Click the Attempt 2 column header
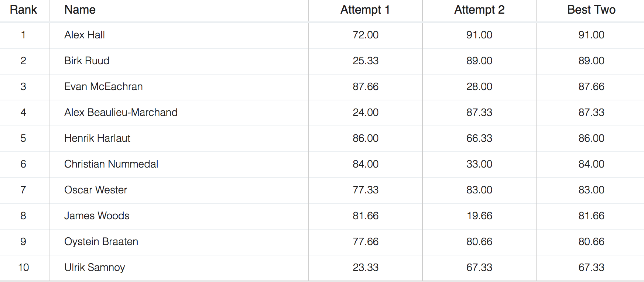This screenshot has width=644, height=282. tap(479, 10)
